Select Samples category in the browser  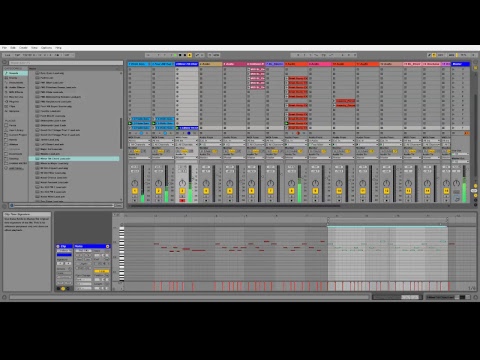coord(16,111)
